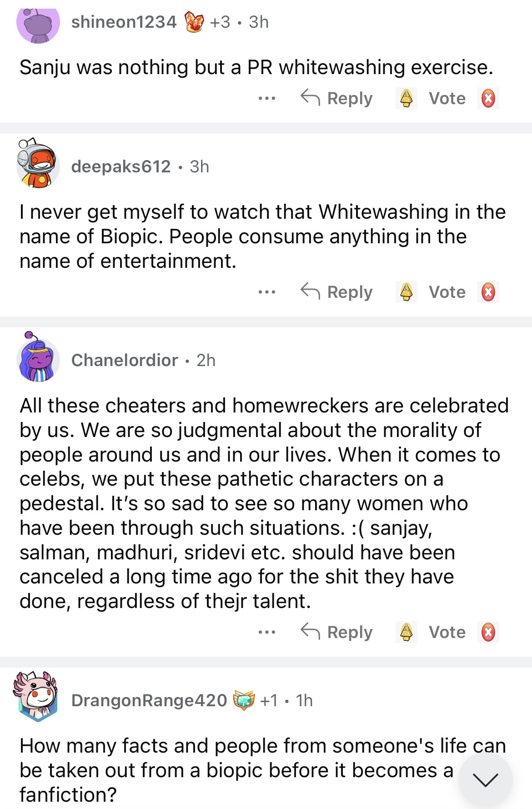Open deepaks612's profile via username

(x=121, y=167)
